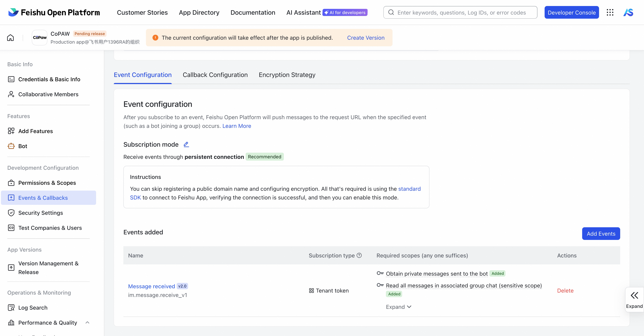Click the Add Events button

601,234
